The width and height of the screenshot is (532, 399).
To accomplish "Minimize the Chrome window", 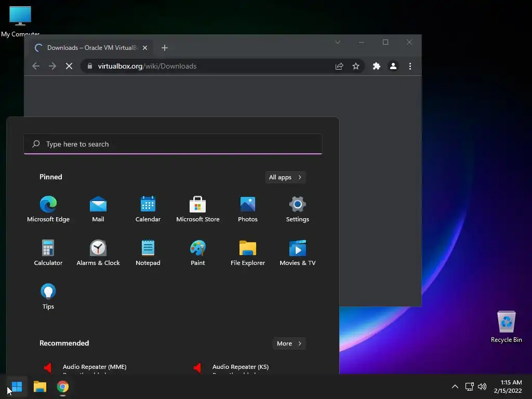I will coord(362,42).
